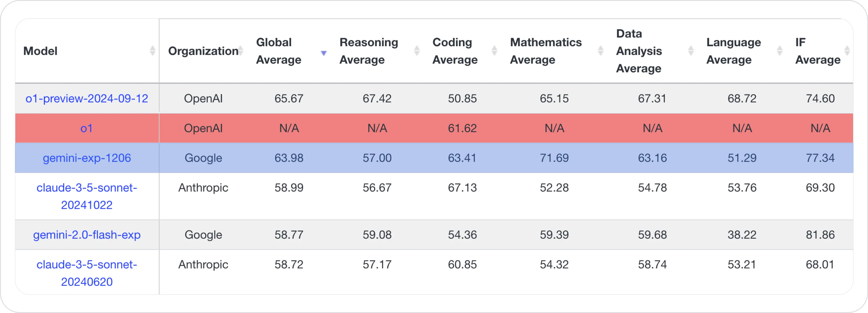Open the gemini-2.0-flash-exp model link

[87, 235]
